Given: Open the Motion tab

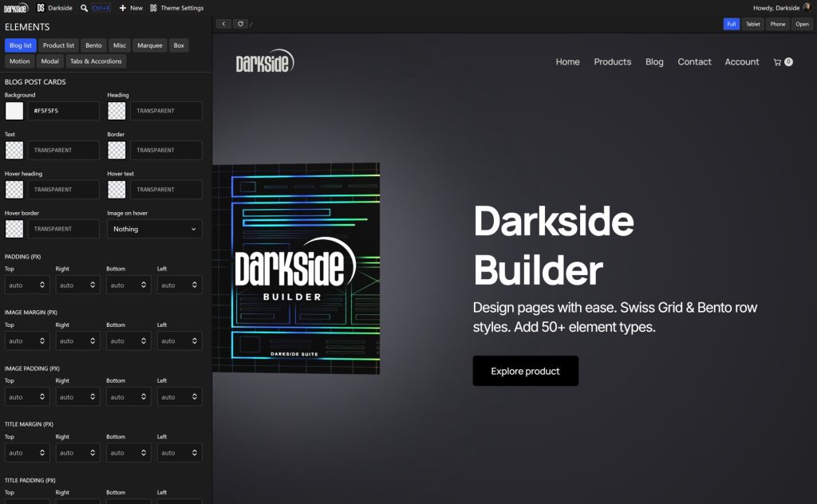Looking at the screenshot, I should [20, 61].
